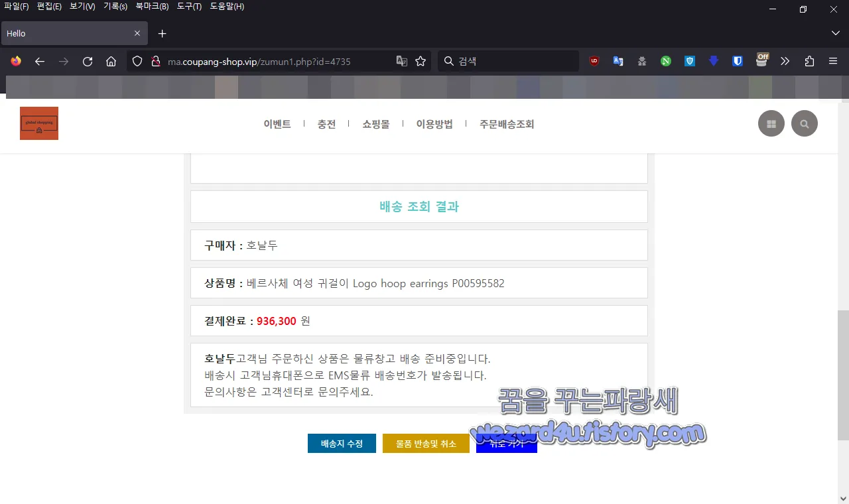Open the gray figure extension icon
The image size is (849, 504).
pyautogui.click(x=642, y=61)
